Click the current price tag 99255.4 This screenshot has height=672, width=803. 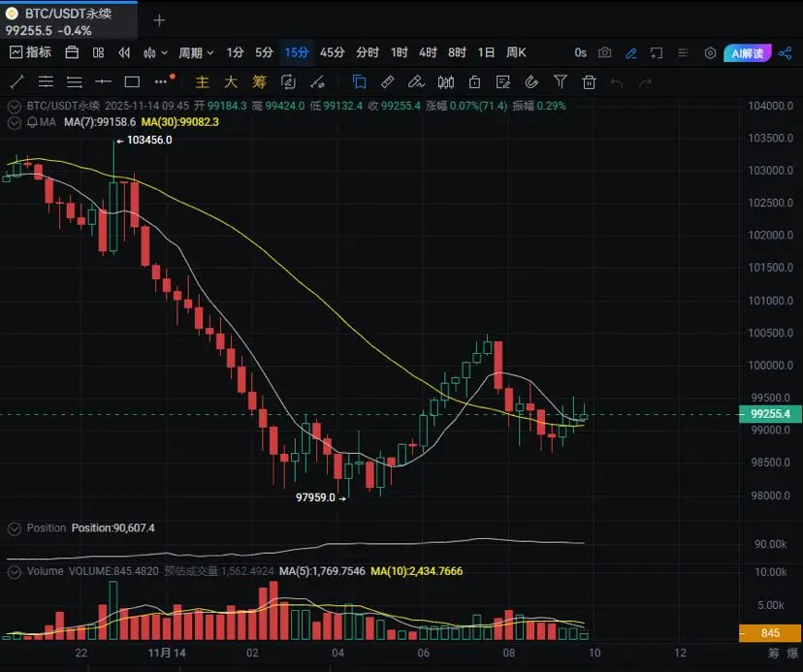pos(770,414)
